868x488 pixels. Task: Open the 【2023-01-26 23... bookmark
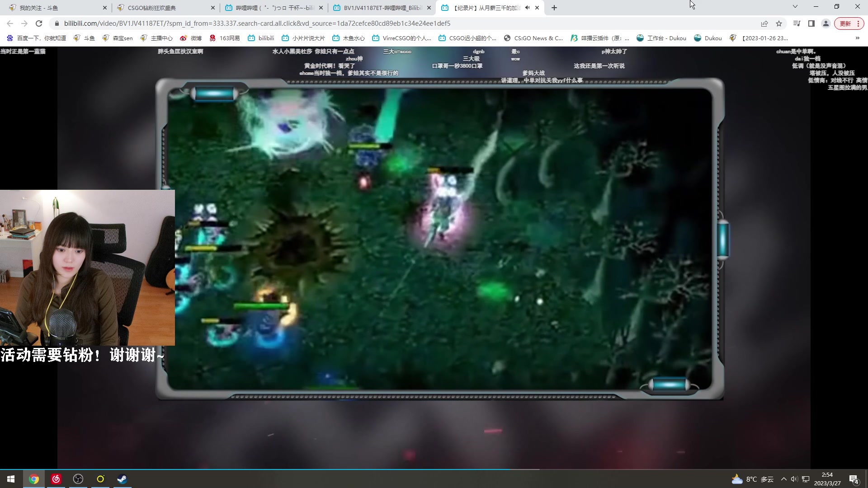click(x=759, y=38)
